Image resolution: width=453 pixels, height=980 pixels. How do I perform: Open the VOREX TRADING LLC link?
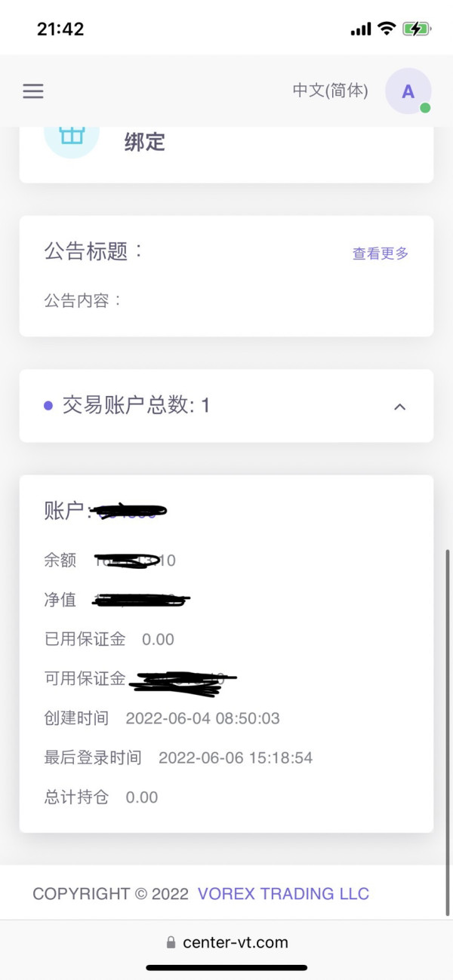tap(283, 894)
